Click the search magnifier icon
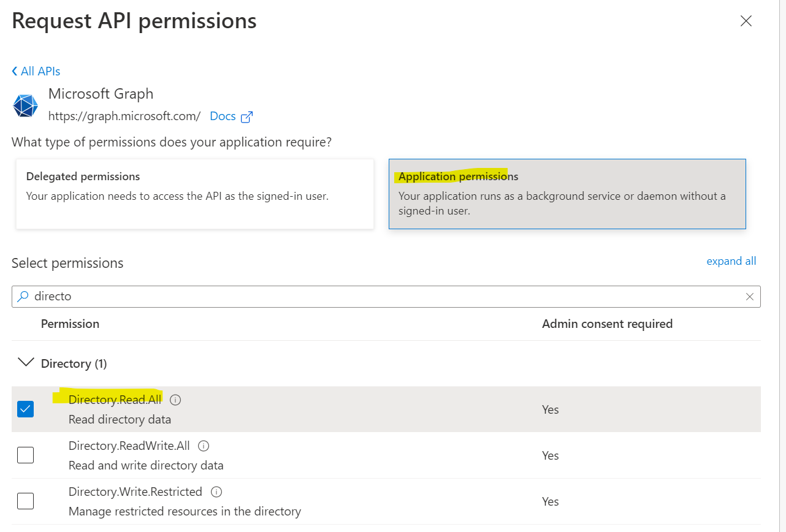 (x=23, y=297)
